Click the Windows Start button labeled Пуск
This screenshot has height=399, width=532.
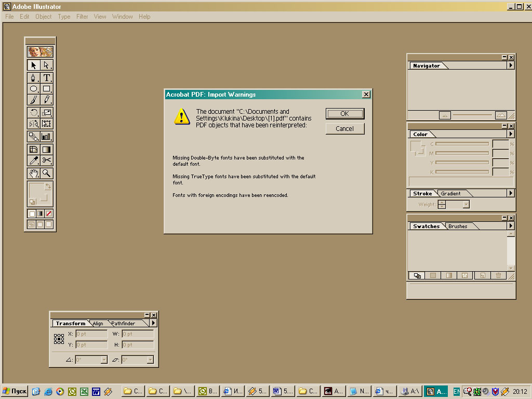pyautogui.click(x=15, y=391)
